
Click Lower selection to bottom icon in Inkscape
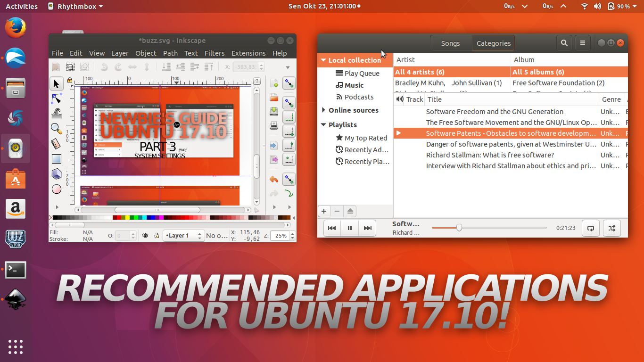pyautogui.click(x=166, y=67)
